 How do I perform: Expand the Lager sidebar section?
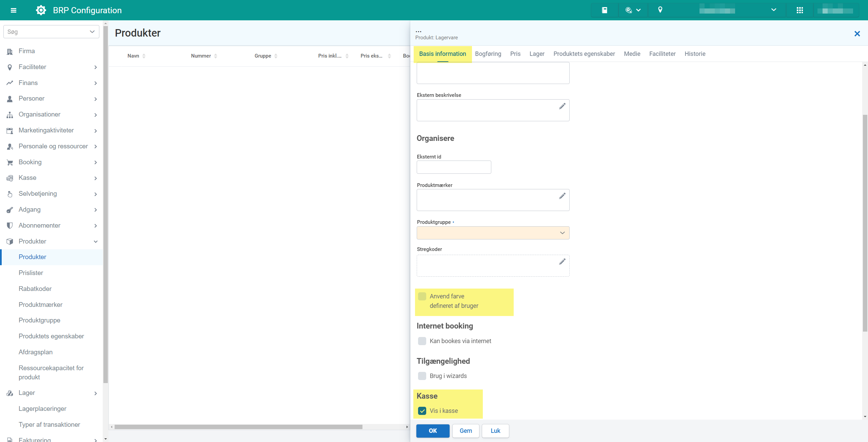tap(96, 393)
